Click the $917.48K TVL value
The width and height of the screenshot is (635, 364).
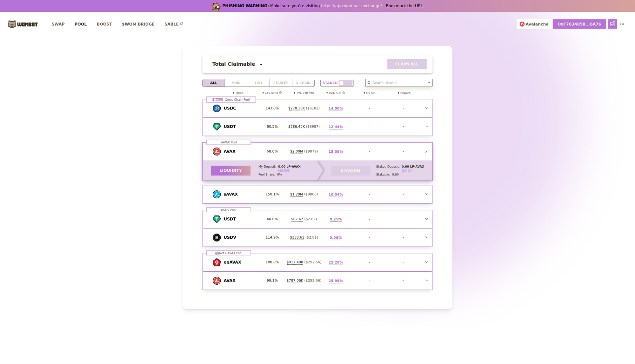[295, 262]
